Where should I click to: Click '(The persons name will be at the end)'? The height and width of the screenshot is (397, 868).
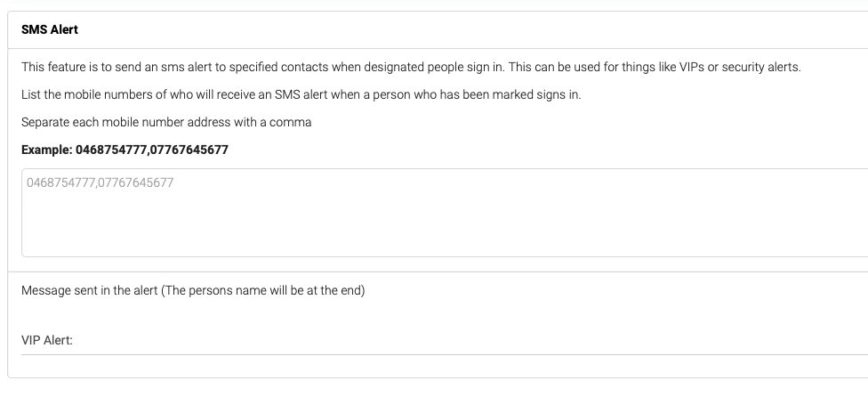pyautogui.click(x=263, y=291)
